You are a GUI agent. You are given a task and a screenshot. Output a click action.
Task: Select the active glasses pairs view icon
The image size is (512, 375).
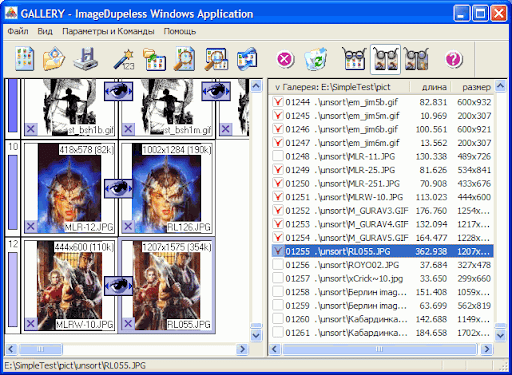(385, 59)
